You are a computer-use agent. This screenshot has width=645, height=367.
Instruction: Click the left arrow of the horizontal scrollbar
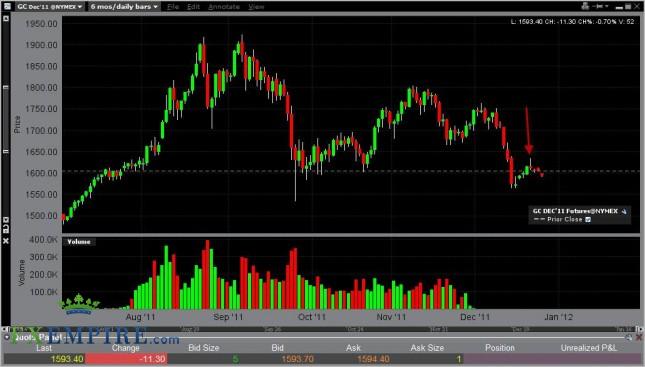tap(5, 329)
